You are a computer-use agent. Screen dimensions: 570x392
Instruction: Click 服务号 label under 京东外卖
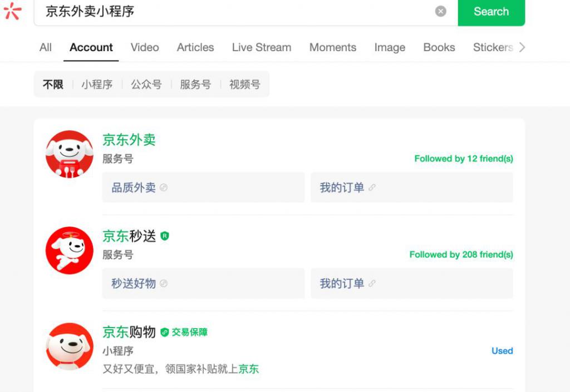point(118,158)
